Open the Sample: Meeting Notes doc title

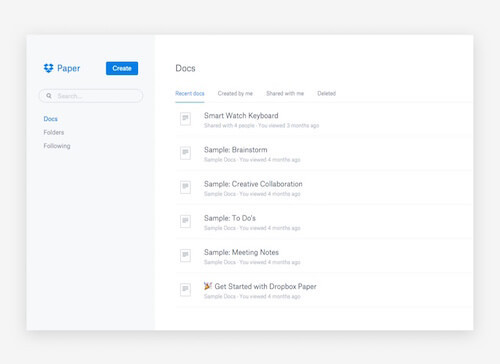[241, 252]
